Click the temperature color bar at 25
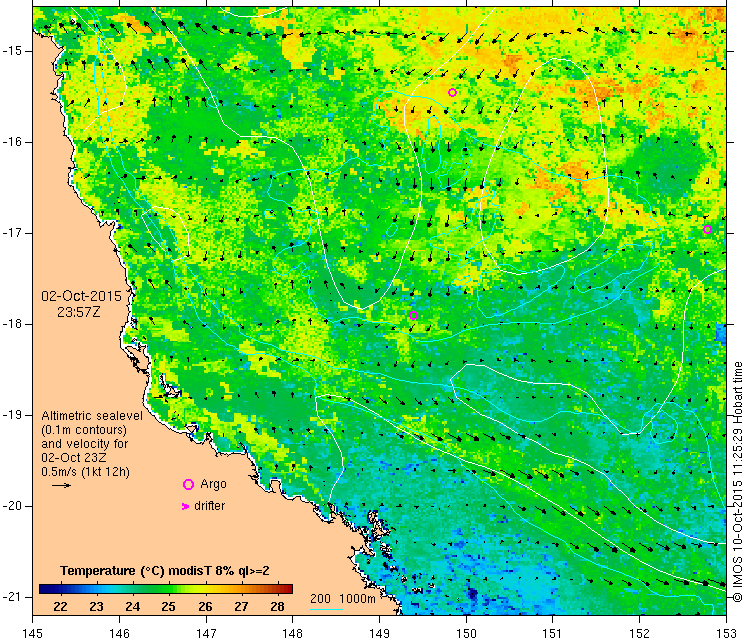Screen dimensions: 750x640 (x=168, y=589)
